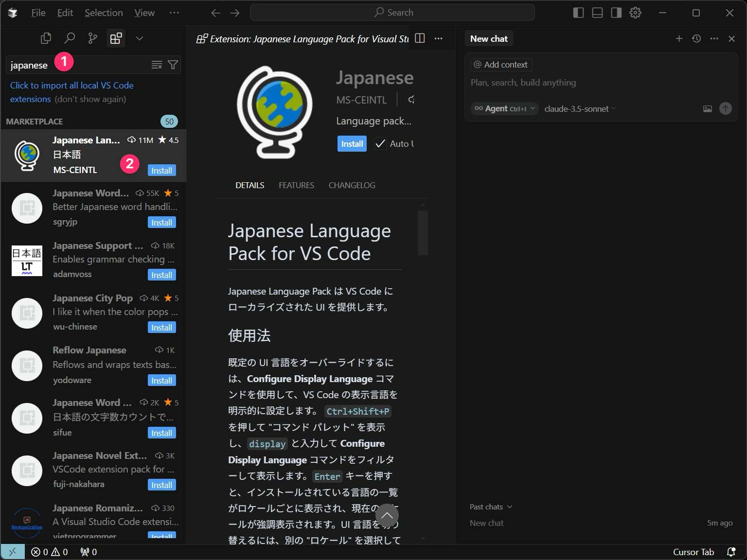
Task: Switch to the FEATURES tab
Action: tap(296, 185)
